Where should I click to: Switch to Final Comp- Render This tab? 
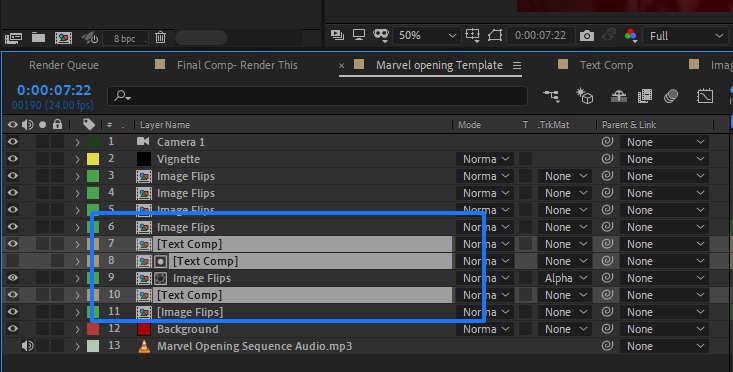click(237, 65)
